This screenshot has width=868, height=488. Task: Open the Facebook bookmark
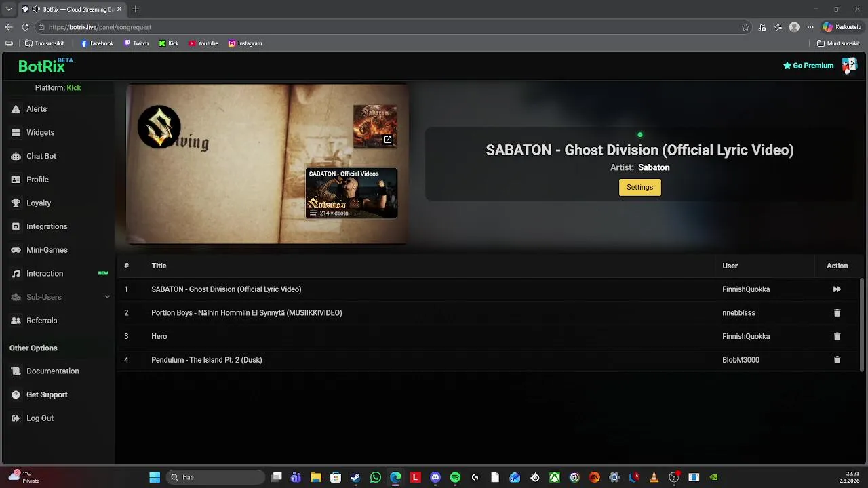click(x=97, y=43)
